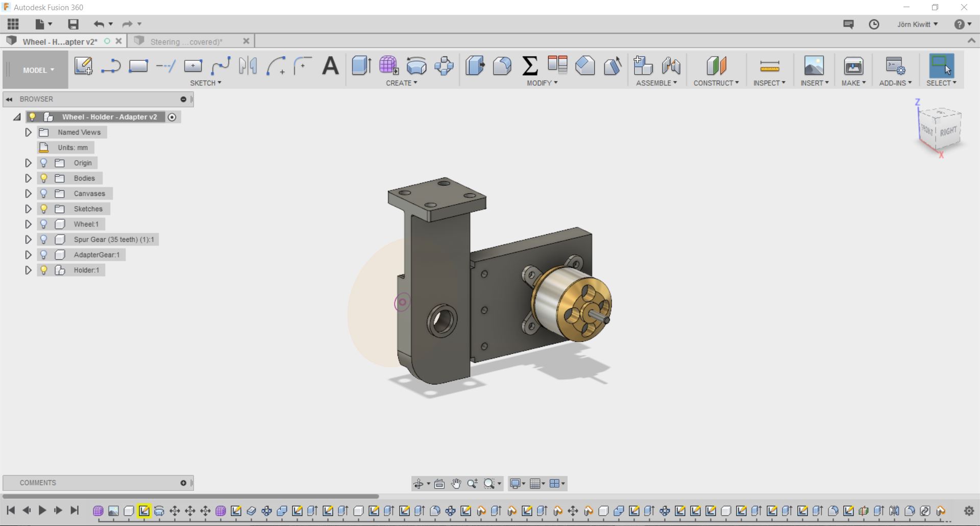Click the Offset Plane construct icon
Screen dimensions: 980x526
point(716,66)
